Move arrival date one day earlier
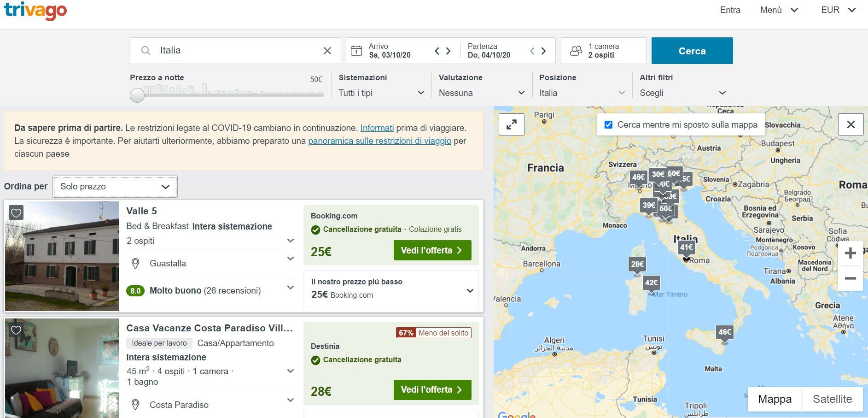The width and height of the screenshot is (868, 418). (x=437, y=51)
